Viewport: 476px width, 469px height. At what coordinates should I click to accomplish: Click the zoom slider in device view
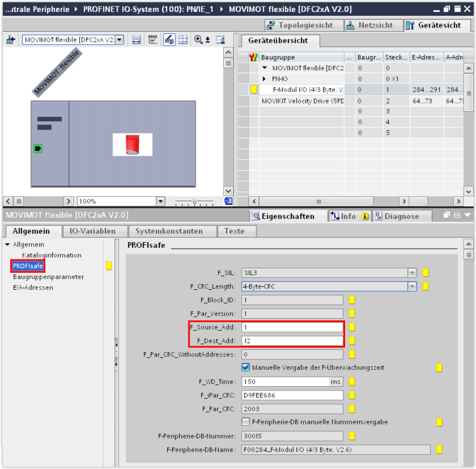194,201
